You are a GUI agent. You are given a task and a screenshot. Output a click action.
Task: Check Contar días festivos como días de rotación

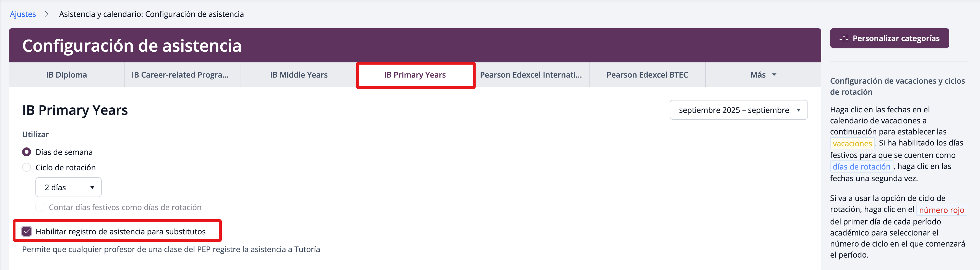tap(40, 207)
